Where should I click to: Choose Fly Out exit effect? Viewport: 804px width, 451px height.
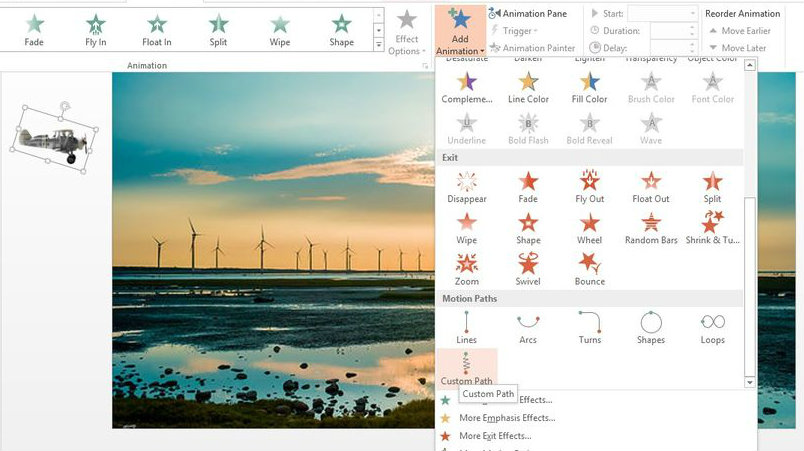point(590,188)
